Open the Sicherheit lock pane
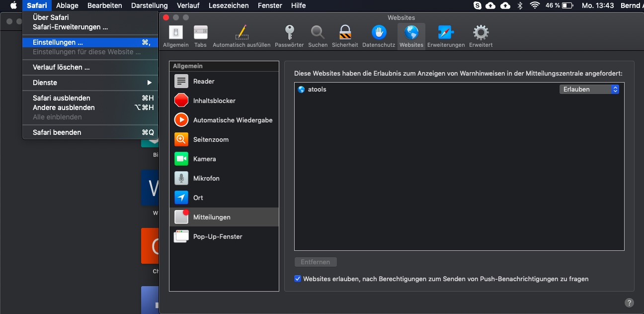 tap(345, 36)
